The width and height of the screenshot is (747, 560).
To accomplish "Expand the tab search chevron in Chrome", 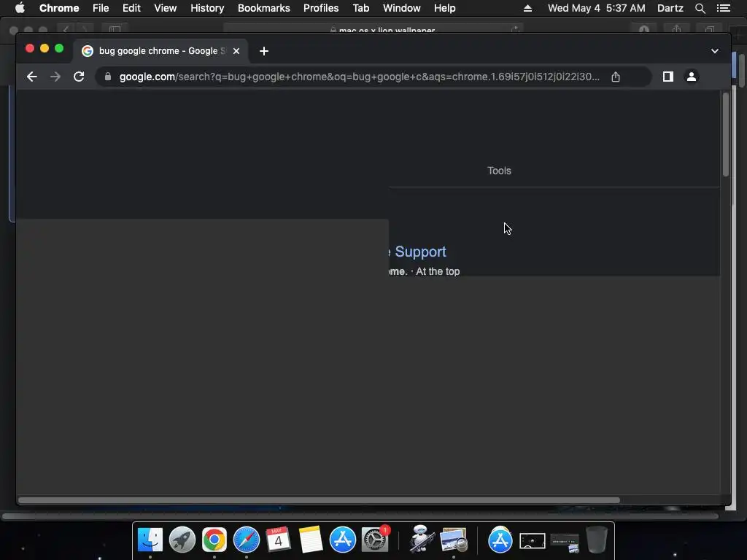I will (x=715, y=51).
